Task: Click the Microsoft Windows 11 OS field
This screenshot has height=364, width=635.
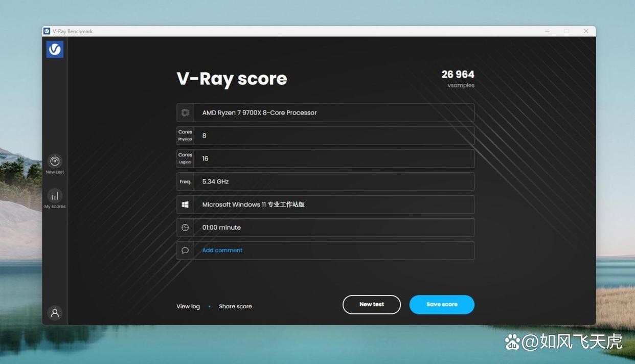Action: pos(333,204)
